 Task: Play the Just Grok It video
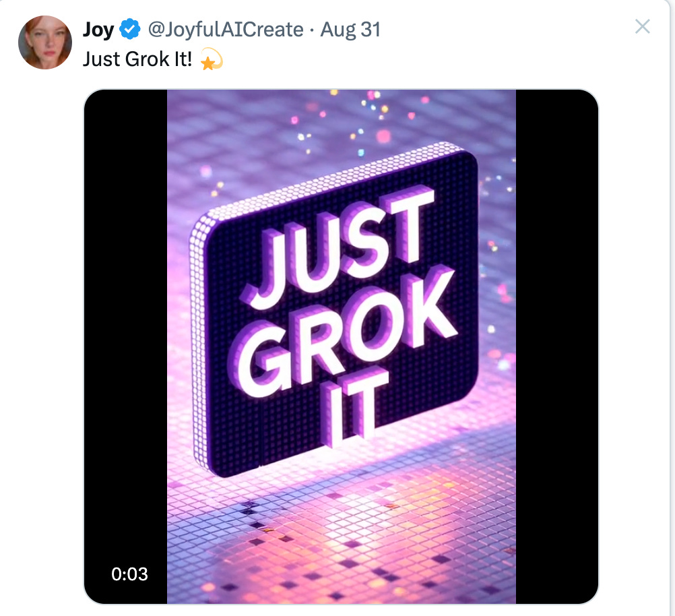click(341, 347)
